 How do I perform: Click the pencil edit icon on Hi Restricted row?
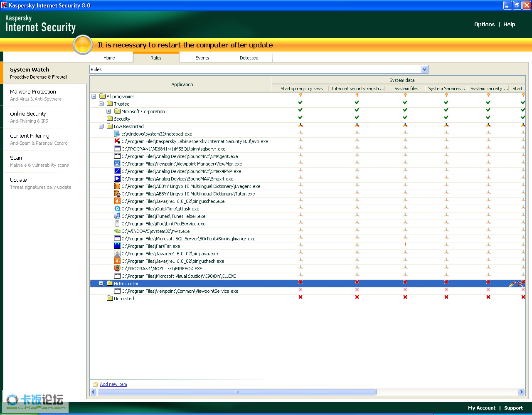click(512, 284)
